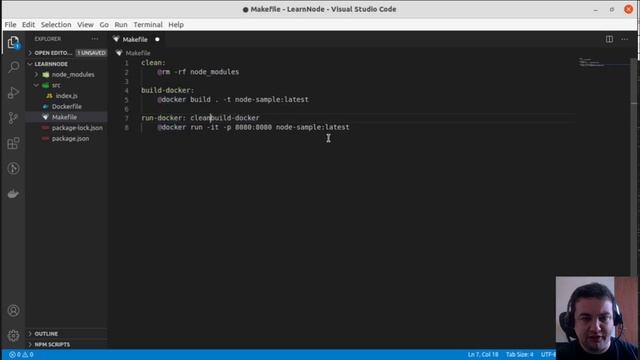Open the Extensions view icon
This screenshot has height=360, width=640.
coord(13,143)
